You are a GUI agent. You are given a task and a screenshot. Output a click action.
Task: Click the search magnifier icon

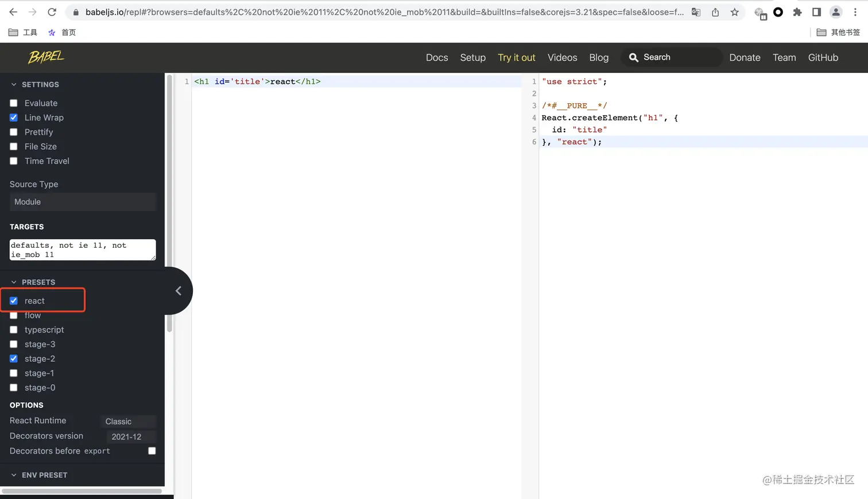pyautogui.click(x=634, y=57)
